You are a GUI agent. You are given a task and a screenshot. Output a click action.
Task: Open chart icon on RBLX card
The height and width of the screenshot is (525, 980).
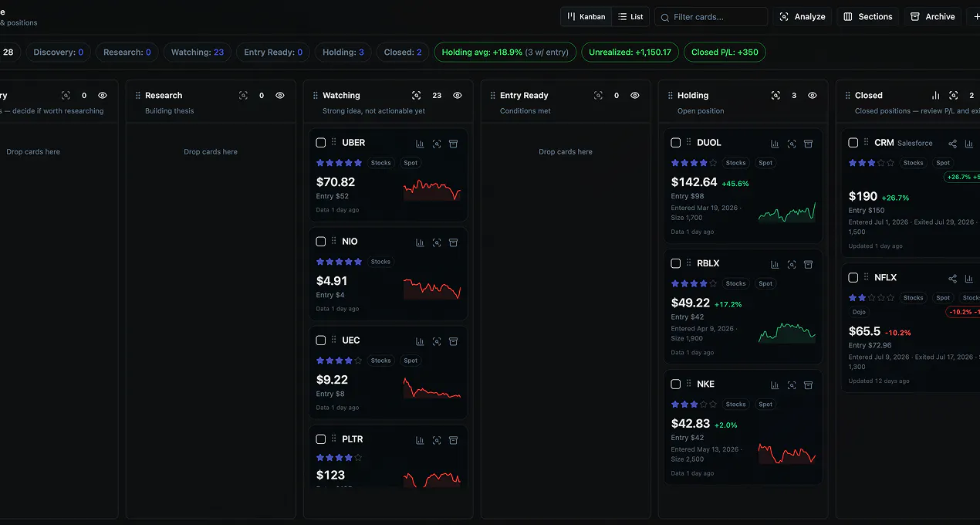click(x=775, y=264)
